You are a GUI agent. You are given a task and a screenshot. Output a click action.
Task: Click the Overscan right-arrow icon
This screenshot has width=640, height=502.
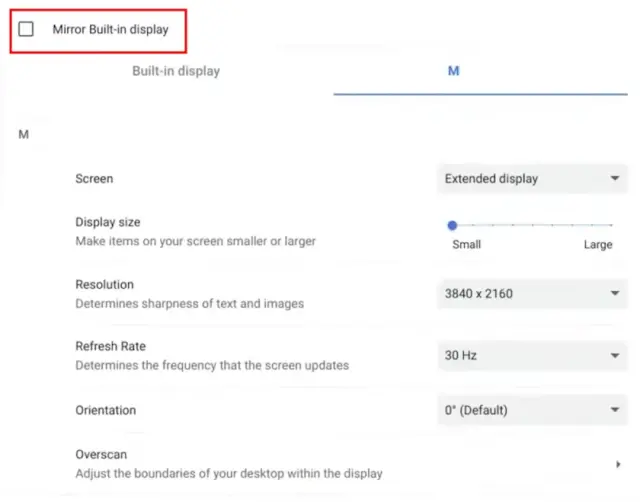tap(619, 464)
